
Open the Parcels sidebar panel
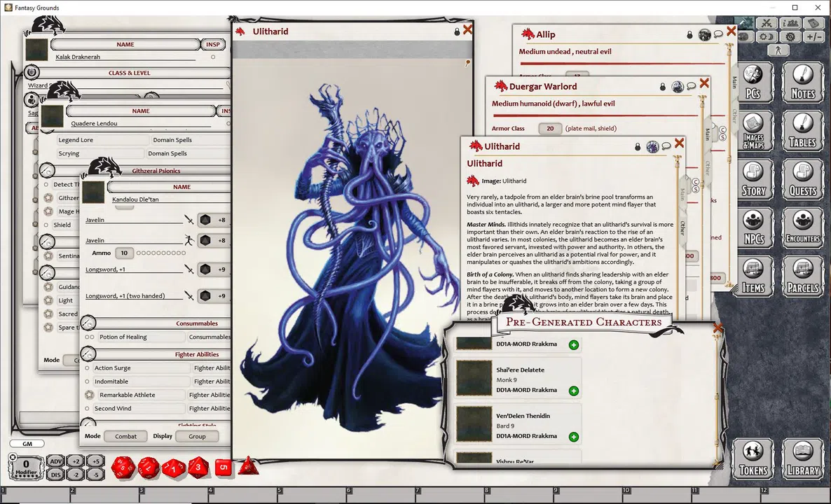[x=802, y=276]
